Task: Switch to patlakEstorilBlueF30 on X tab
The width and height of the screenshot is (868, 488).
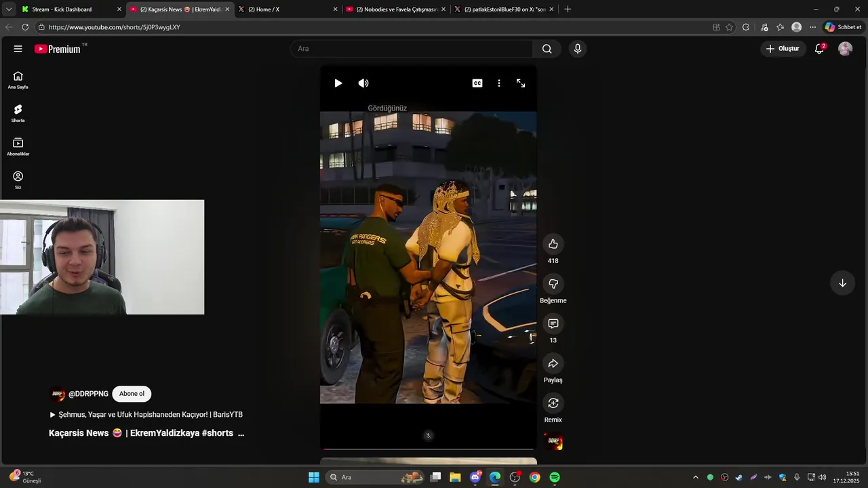Action: [x=503, y=9]
